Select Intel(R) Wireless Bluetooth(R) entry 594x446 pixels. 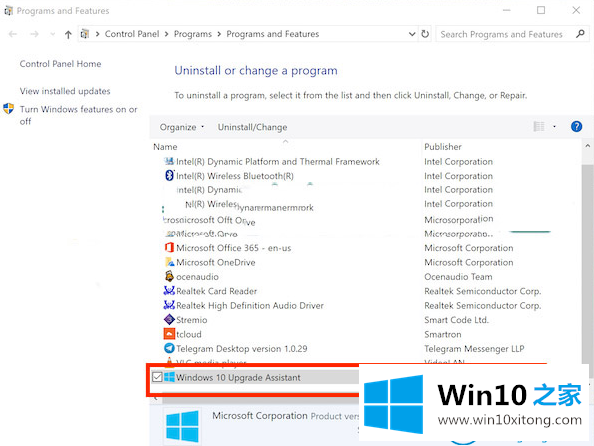click(x=235, y=176)
